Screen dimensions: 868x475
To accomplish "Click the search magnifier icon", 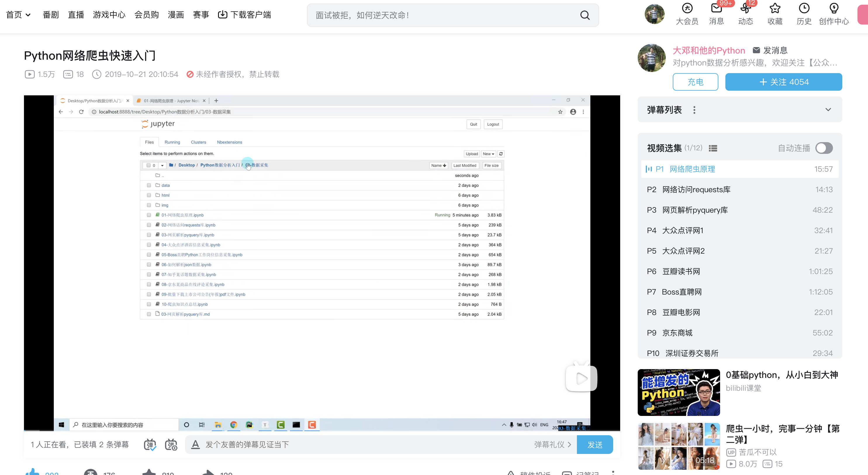I will click(x=585, y=15).
